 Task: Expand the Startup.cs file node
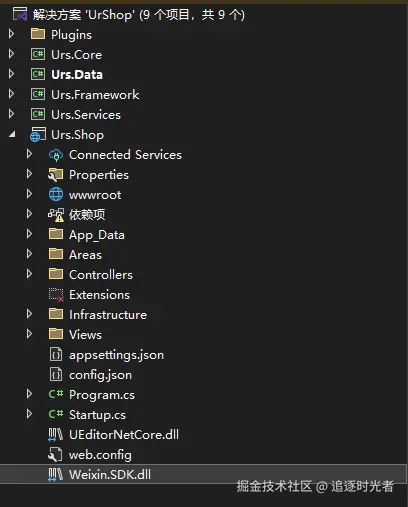point(29,414)
